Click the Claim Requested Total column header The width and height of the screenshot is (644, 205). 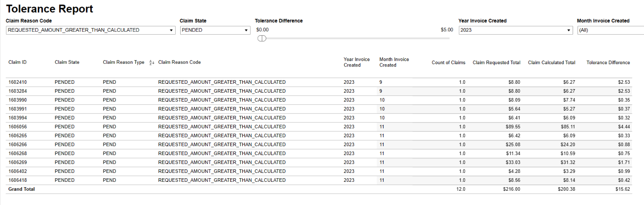pyautogui.click(x=496, y=63)
